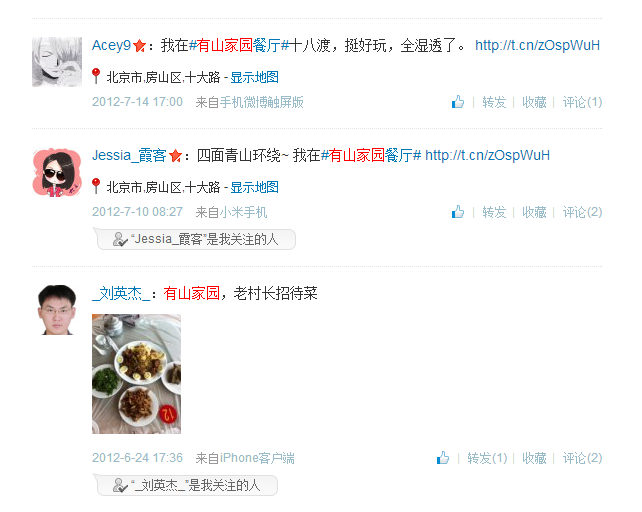
Task: Show map (显示地图) in Acey9's post
Action: click(x=254, y=77)
